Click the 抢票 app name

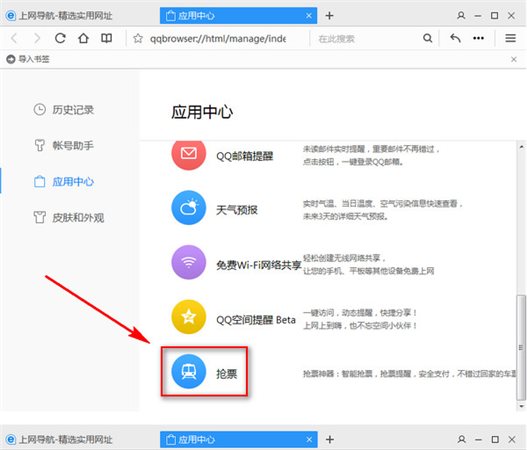pyautogui.click(x=227, y=374)
